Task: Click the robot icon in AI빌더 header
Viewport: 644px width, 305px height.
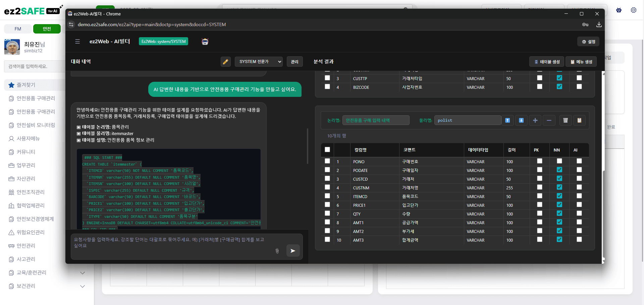Action: point(205,42)
